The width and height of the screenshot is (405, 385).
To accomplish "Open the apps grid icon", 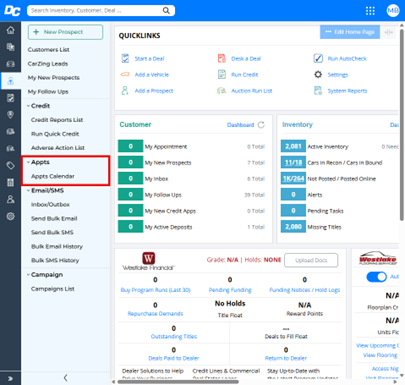I will [x=370, y=11].
